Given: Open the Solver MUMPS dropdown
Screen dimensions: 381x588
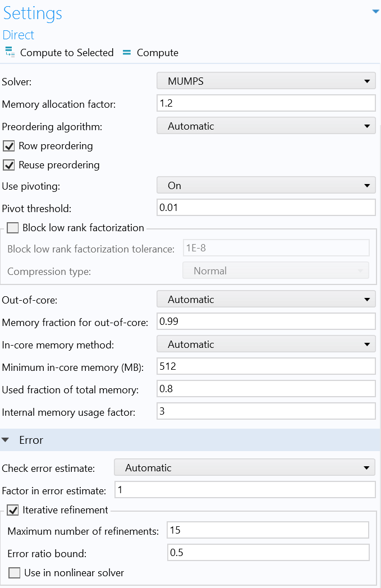Looking at the screenshot, I should tap(265, 81).
